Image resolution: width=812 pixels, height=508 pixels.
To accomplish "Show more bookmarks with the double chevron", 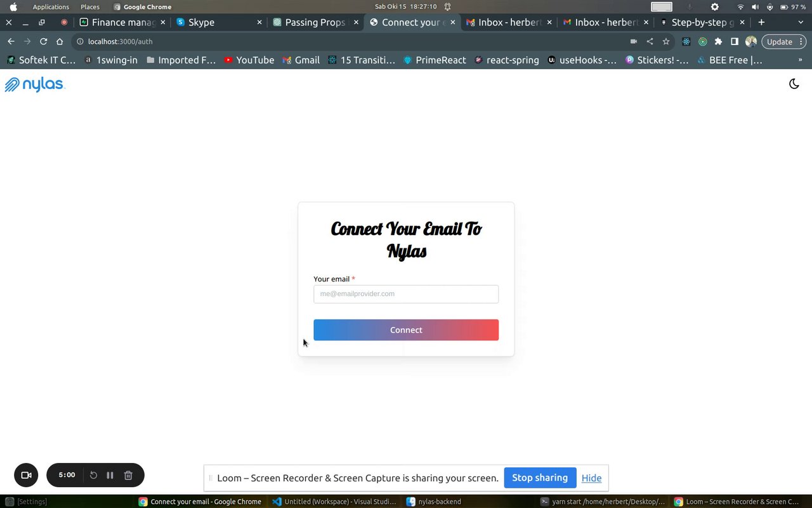I will click(x=800, y=60).
